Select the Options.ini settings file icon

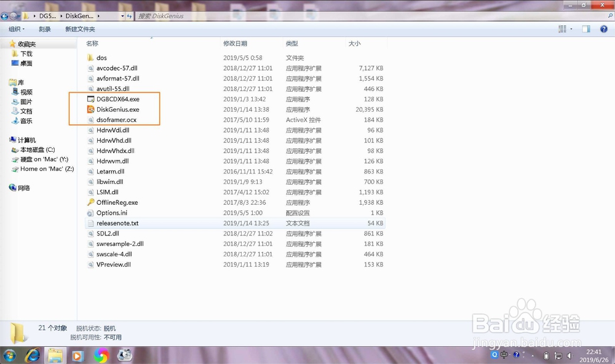click(x=90, y=213)
